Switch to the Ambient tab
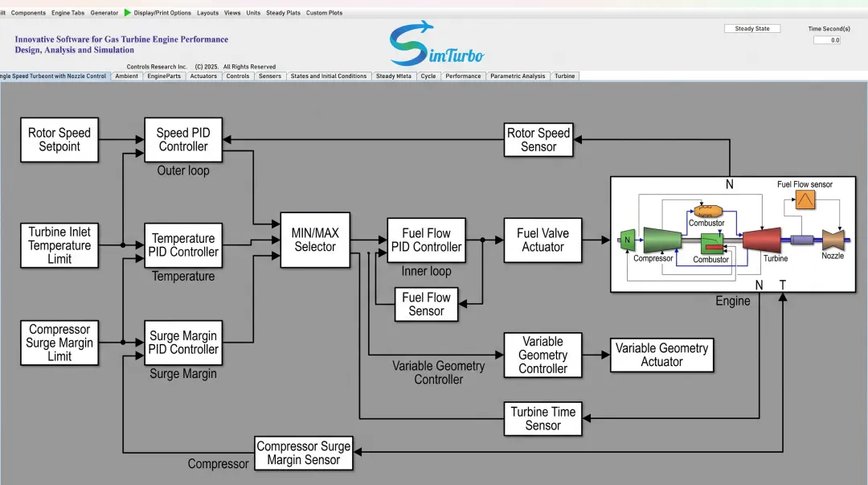 (x=127, y=76)
